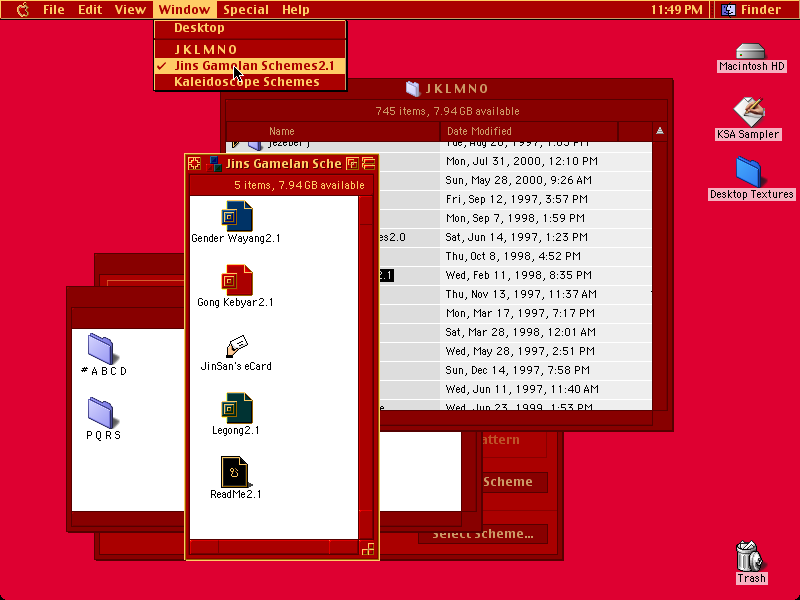800x600 pixels.
Task: Open the ReadMe2.1 document icon
Action: (235, 472)
